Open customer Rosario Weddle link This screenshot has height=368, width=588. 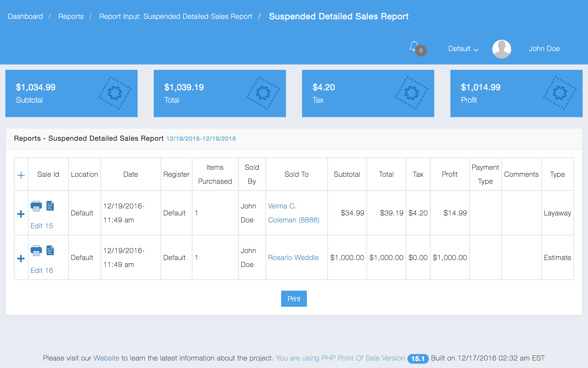click(293, 258)
